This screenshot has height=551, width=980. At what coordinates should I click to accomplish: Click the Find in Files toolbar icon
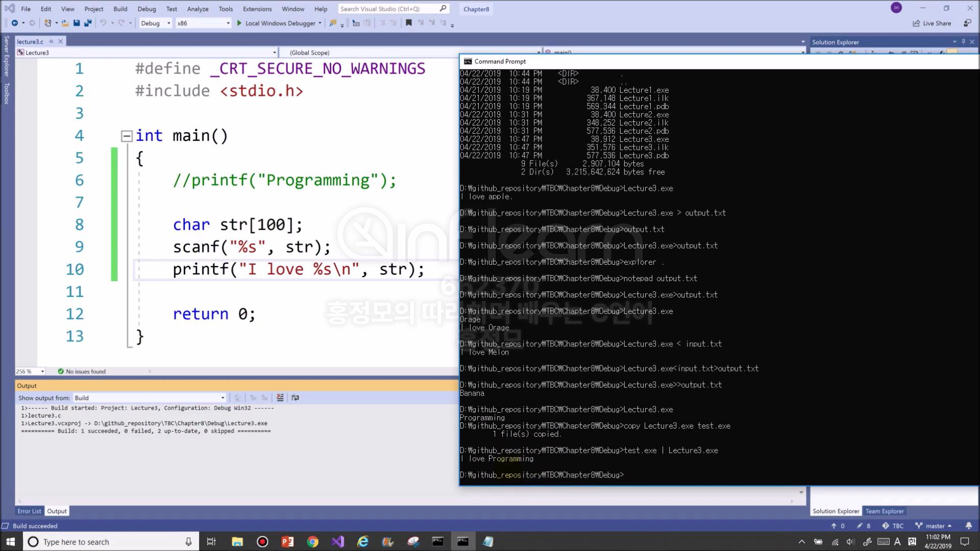pos(333,23)
